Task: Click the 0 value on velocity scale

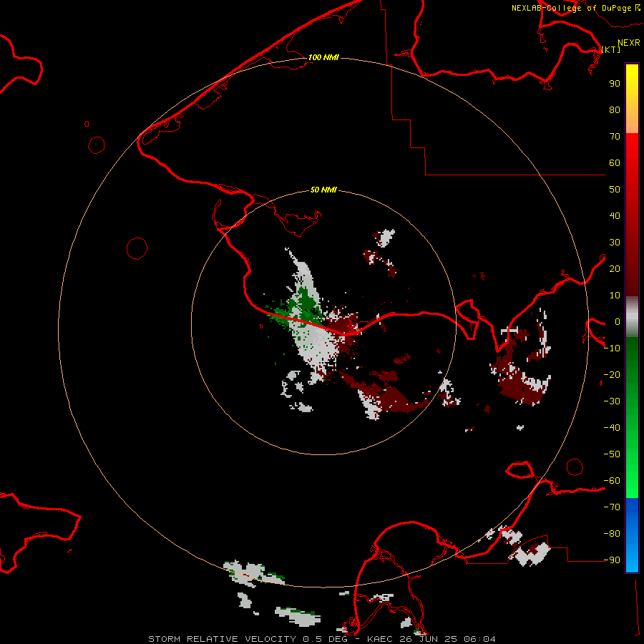Action: pyautogui.click(x=618, y=322)
